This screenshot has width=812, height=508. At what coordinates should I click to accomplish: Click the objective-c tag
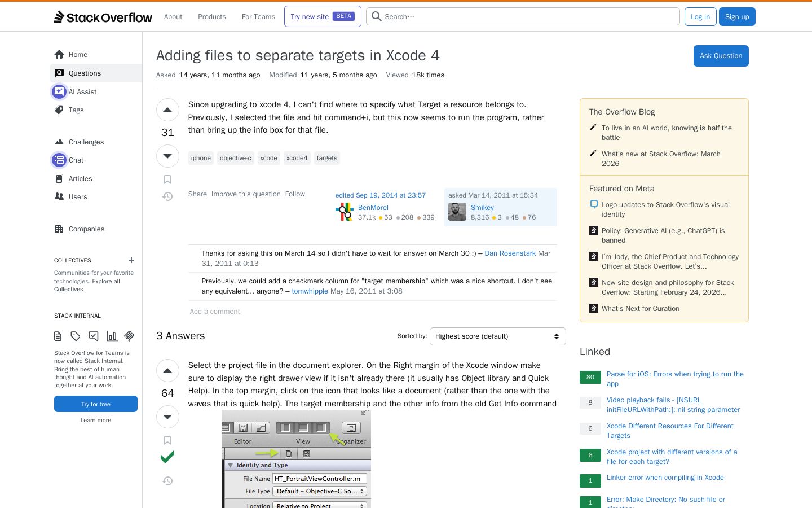coord(236,158)
